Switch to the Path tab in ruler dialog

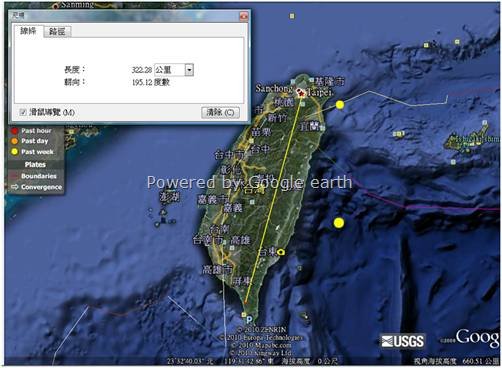(57, 32)
